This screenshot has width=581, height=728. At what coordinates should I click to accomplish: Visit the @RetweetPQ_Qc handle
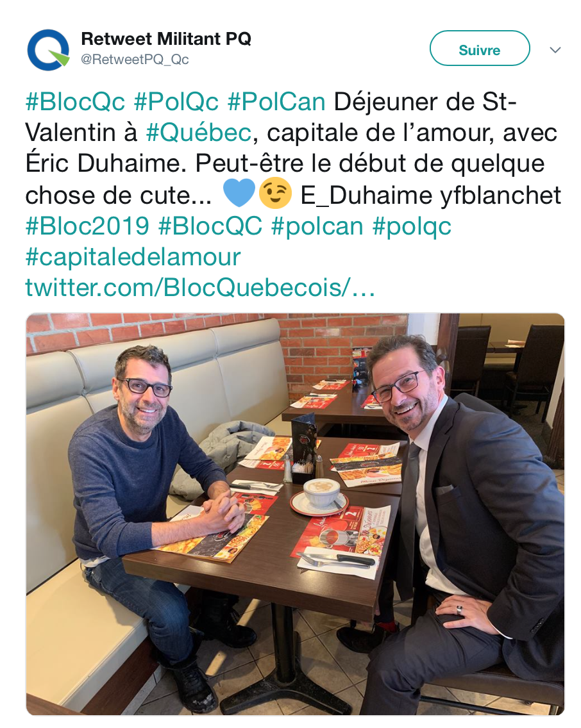[x=135, y=60]
